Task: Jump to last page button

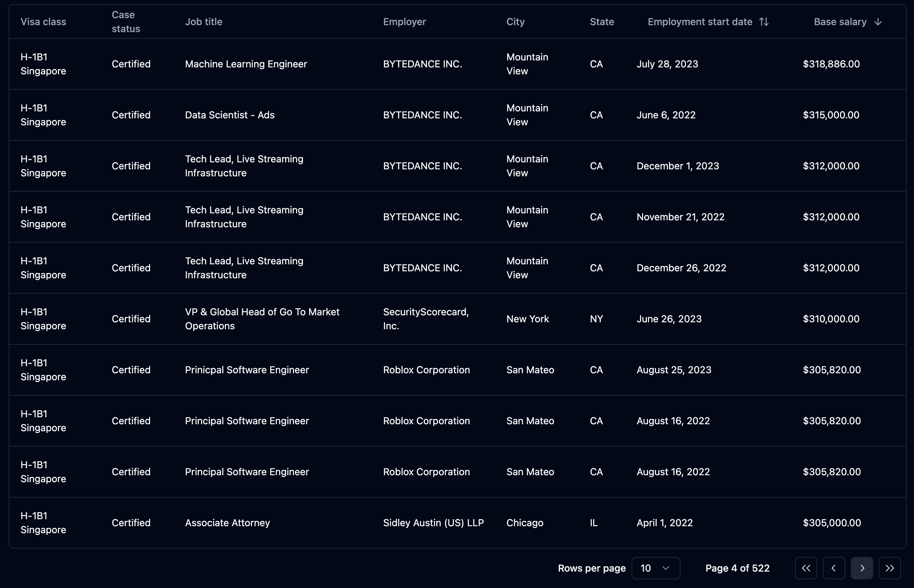Action: [x=890, y=568]
